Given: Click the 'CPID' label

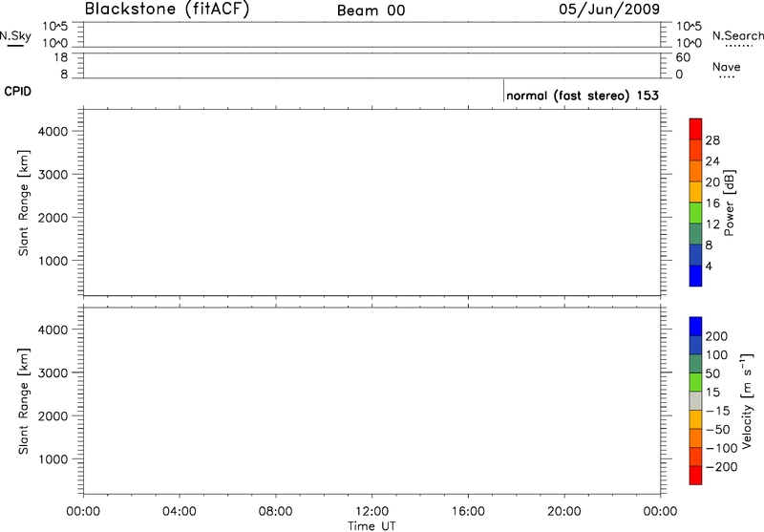Looking at the screenshot, I should tap(17, 92).
